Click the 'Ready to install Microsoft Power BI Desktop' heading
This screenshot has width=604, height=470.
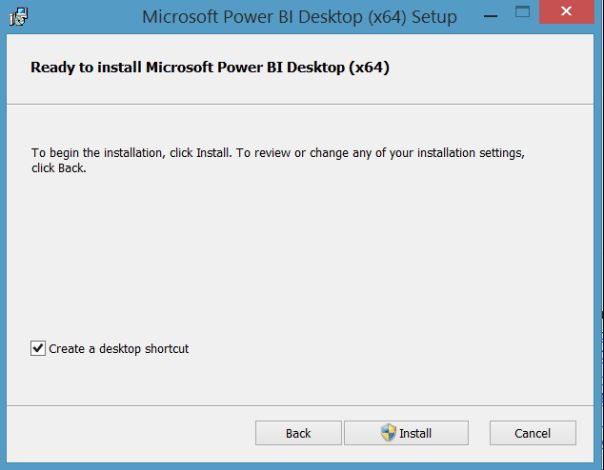[x=210, y=67]
